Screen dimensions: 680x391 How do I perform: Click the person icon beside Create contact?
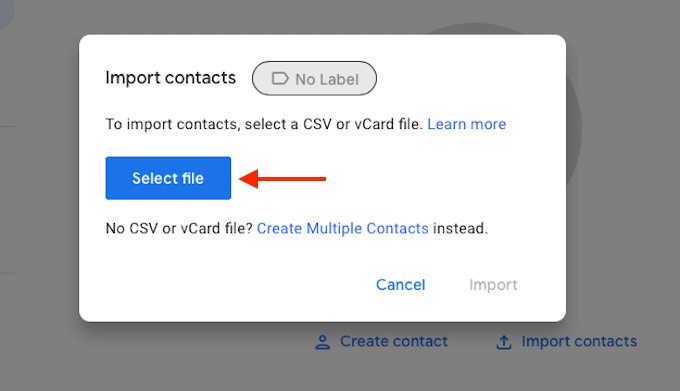(322, 342)
